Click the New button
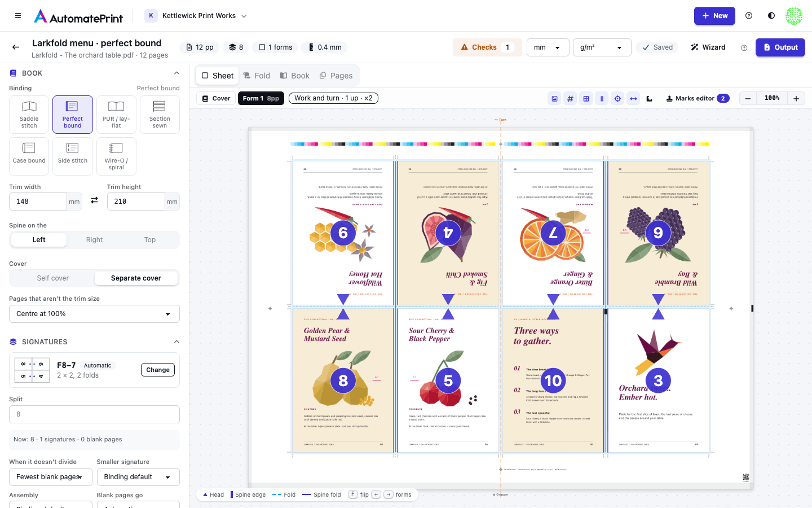The height and width of the screenshot is (508, 812). pos(714,16)
